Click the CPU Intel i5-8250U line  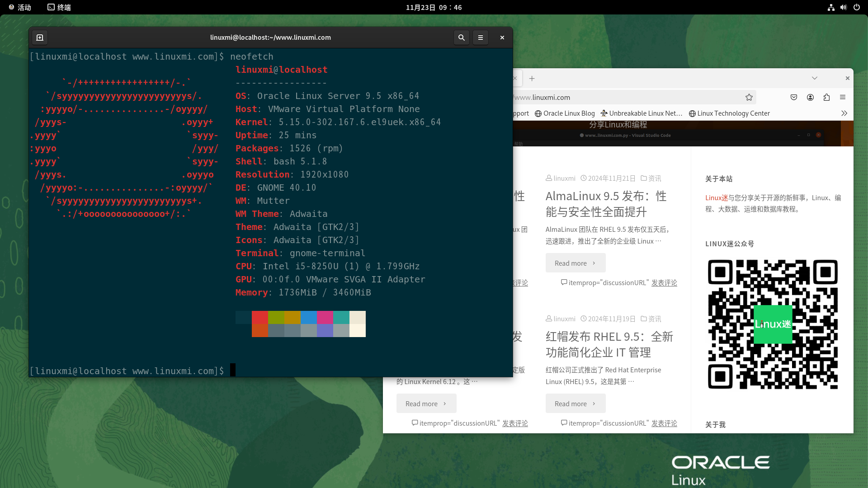[327, 266]
